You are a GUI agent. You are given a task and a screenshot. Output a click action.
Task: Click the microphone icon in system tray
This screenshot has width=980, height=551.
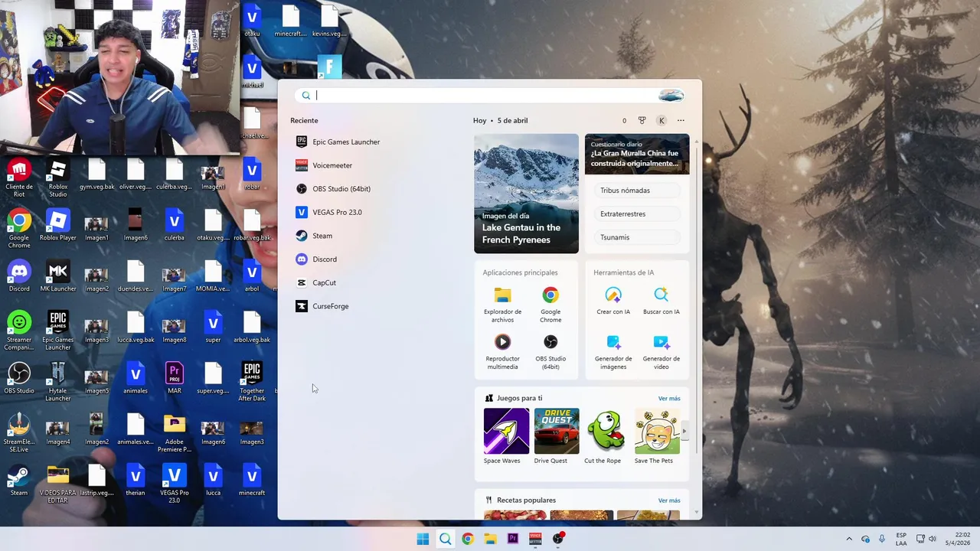pyautogui.click(x=882, y=539)
